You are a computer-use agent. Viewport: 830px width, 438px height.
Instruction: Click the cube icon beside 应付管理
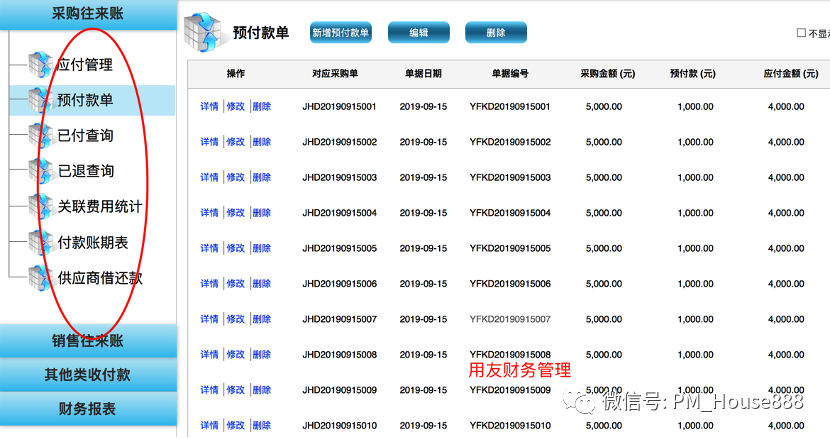click(x=40, y=64)
